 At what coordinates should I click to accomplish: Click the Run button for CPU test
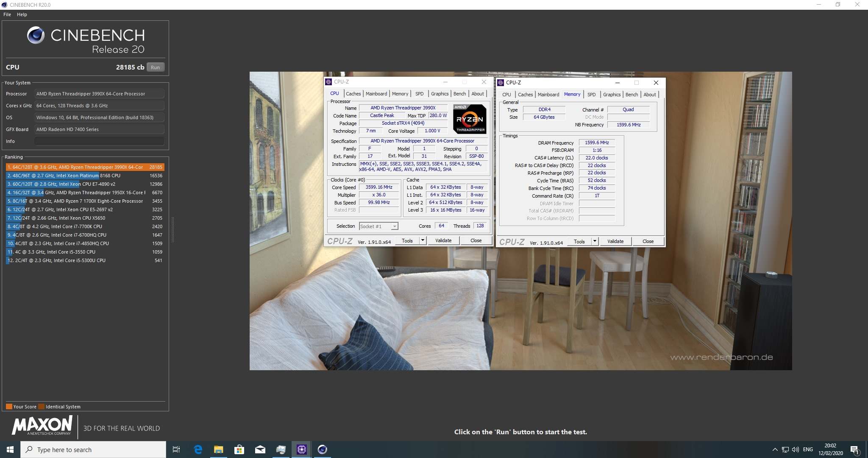click(156, 67)
